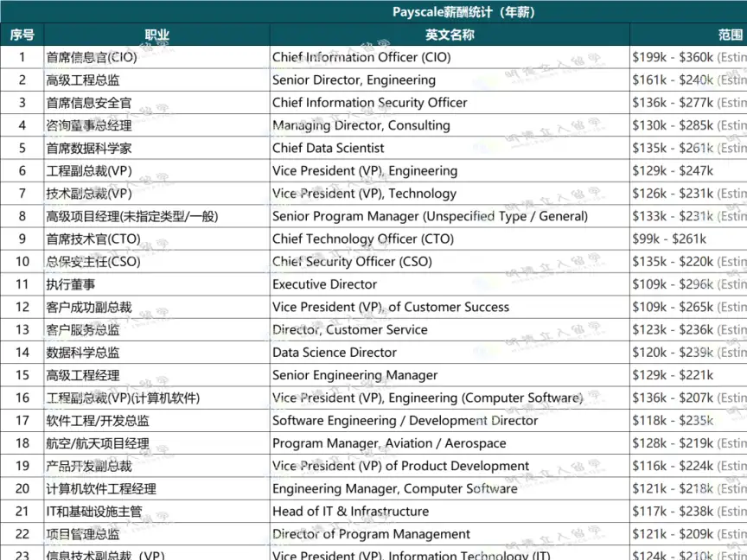
Task: Select the cell "工程副总裁(VP)(计算机软件)"
Action: [156, 398]
